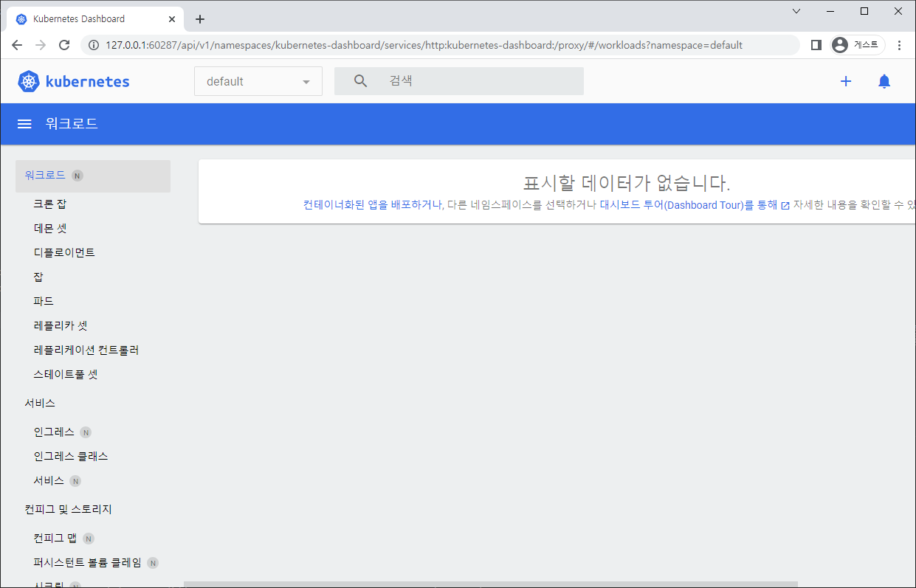Click the magnifier search icon
916x588 pixels.
[360, 81]
